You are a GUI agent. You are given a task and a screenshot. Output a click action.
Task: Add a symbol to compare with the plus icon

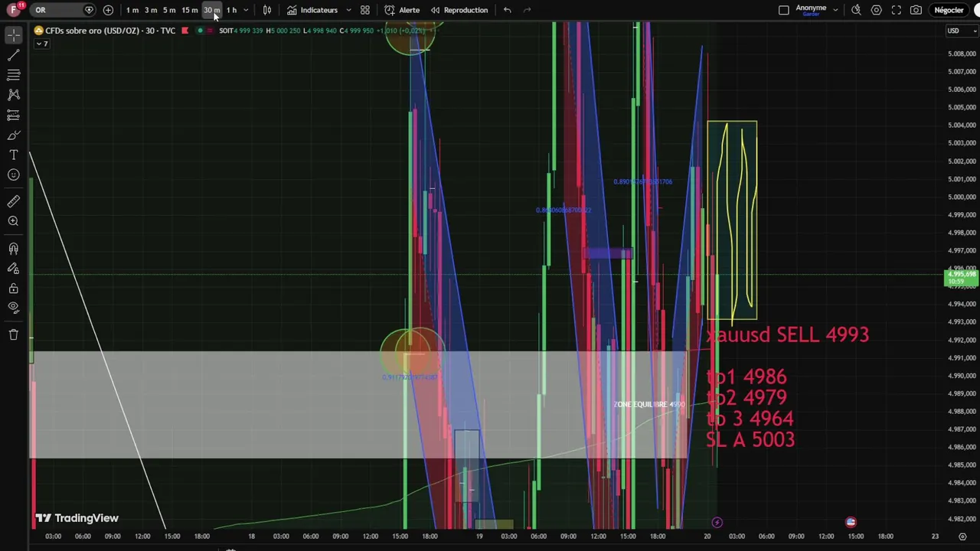coord(108,10)
